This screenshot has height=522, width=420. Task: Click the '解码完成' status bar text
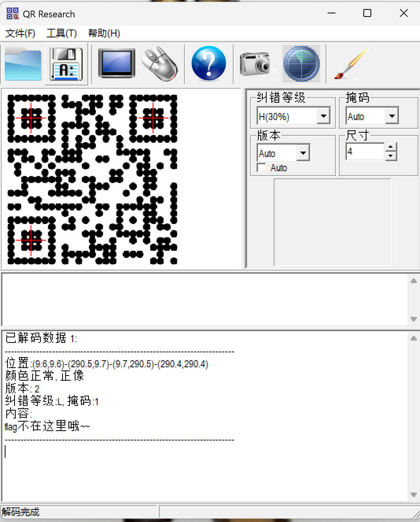[x=20, y=512]
